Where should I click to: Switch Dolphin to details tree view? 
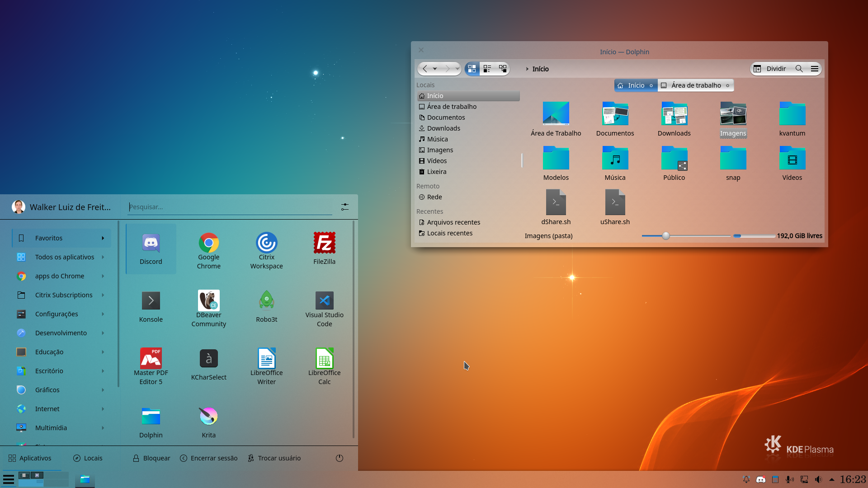click(503, 69)
